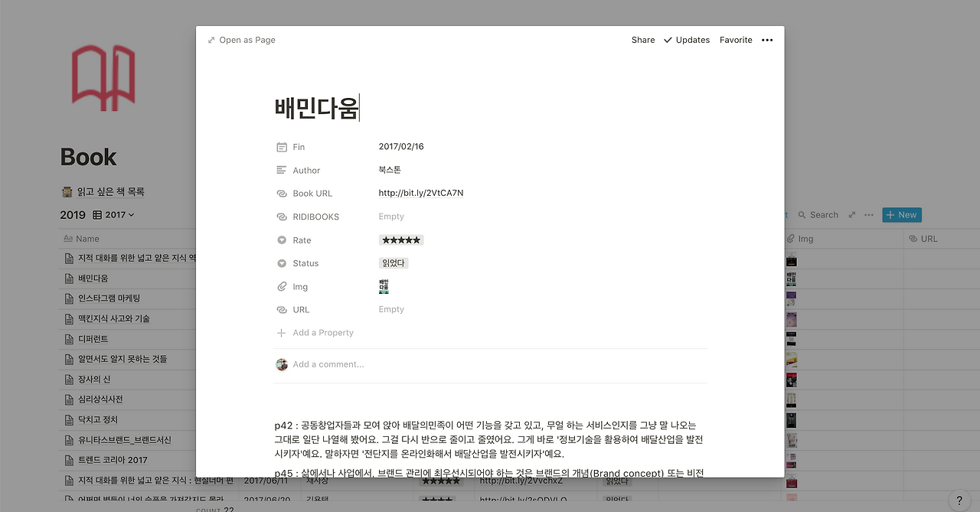Open the 유니타스브랜드_브랜드서신 row
This screenshot has width=980, height=512.
[x=125, y=440]
